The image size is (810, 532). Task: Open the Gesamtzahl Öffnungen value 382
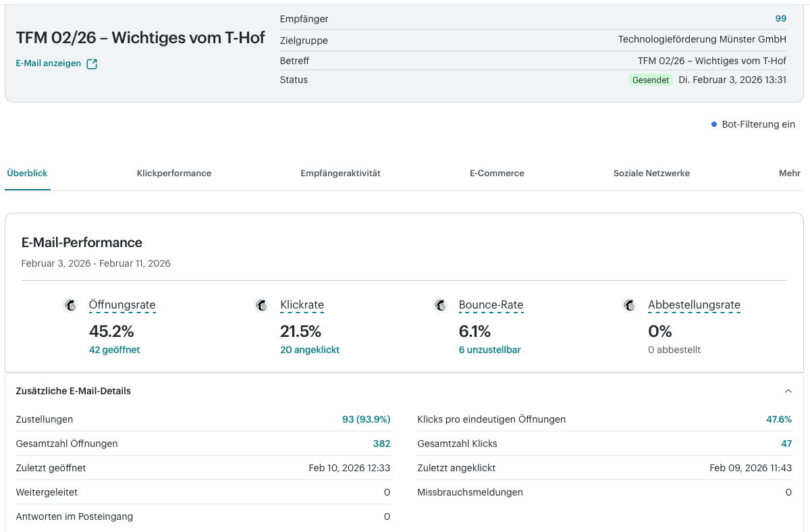381,444
